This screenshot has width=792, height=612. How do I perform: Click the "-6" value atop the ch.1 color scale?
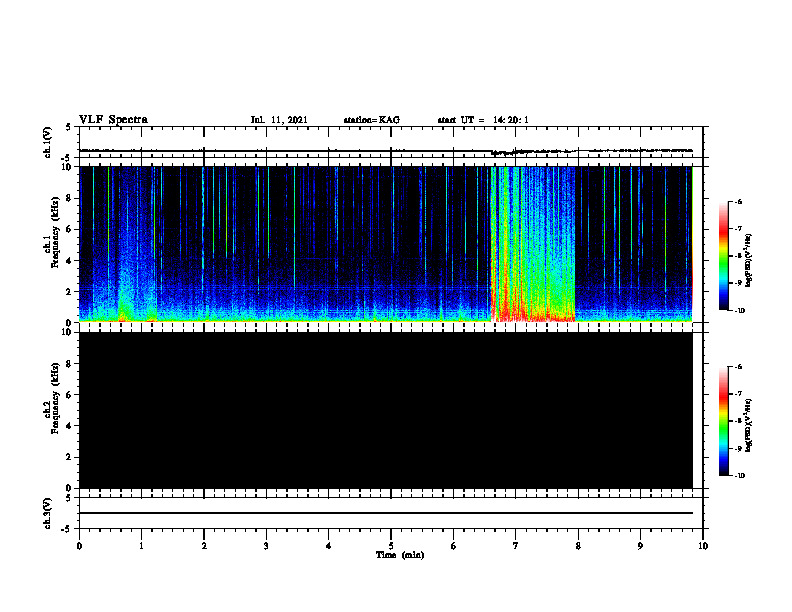click(x=738, y=201)
